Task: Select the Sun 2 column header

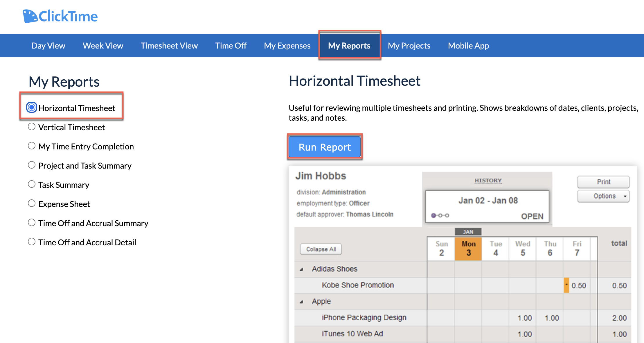Action: pos(441,249)
